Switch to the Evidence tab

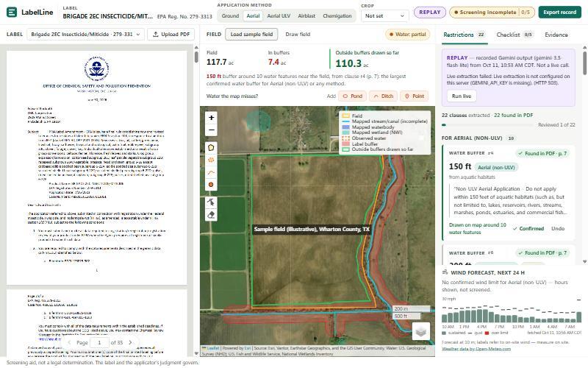point(556,35)
